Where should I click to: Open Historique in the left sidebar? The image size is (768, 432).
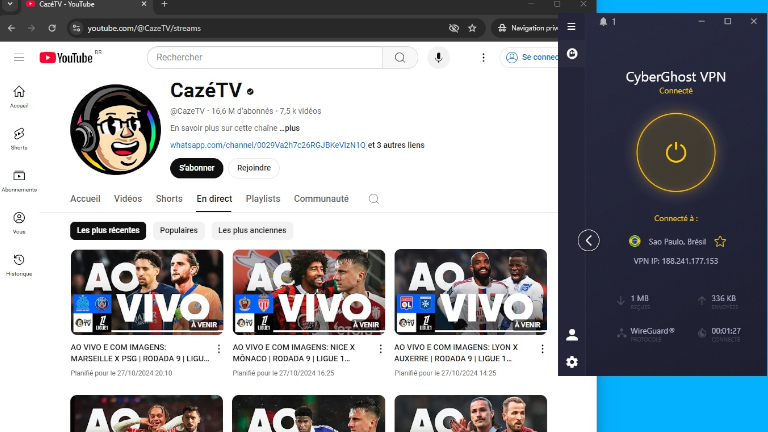coord(19,264)
